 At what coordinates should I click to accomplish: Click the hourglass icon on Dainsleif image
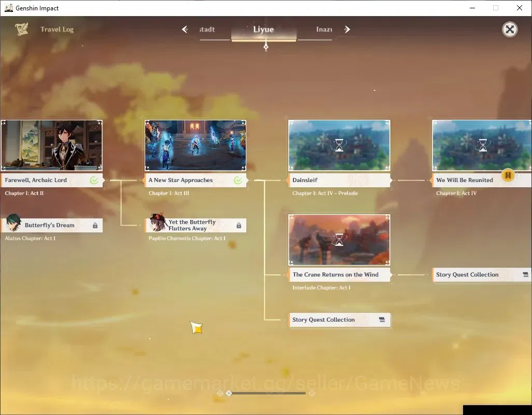(339, 145)
